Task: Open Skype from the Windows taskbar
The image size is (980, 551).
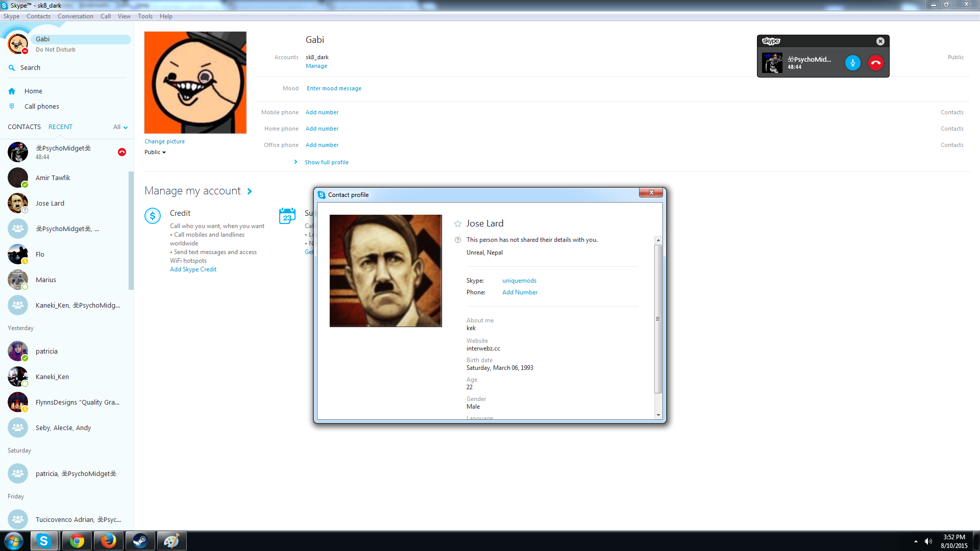Action: 44,541
